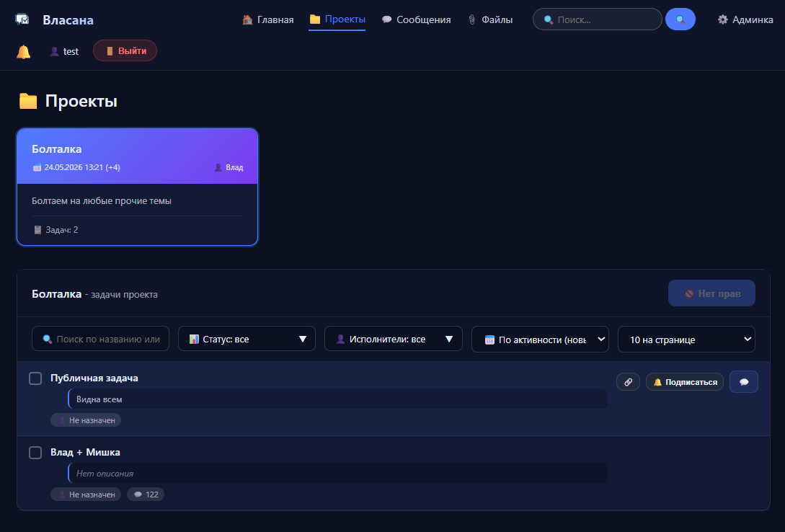Go to the Сообщения tab
The width and height of the screenshot is (785, 532).
pos(416,19)
